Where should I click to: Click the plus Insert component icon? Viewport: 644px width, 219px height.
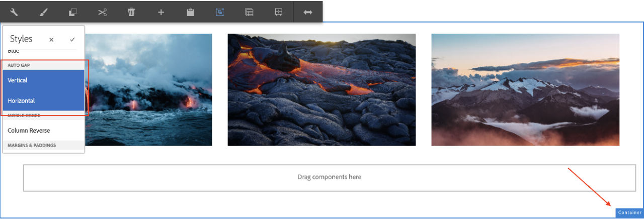point(161,12)
